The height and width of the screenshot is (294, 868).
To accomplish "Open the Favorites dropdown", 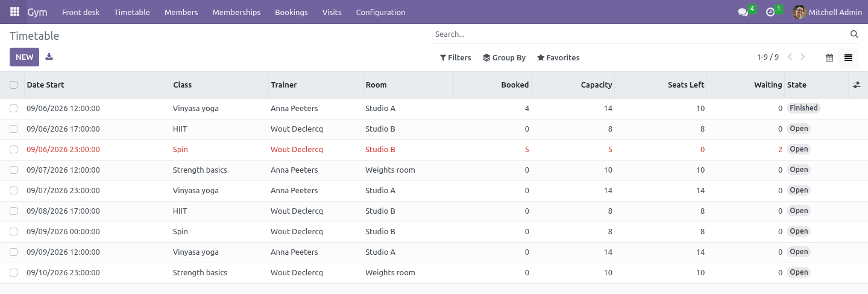I will coord(558,58).
